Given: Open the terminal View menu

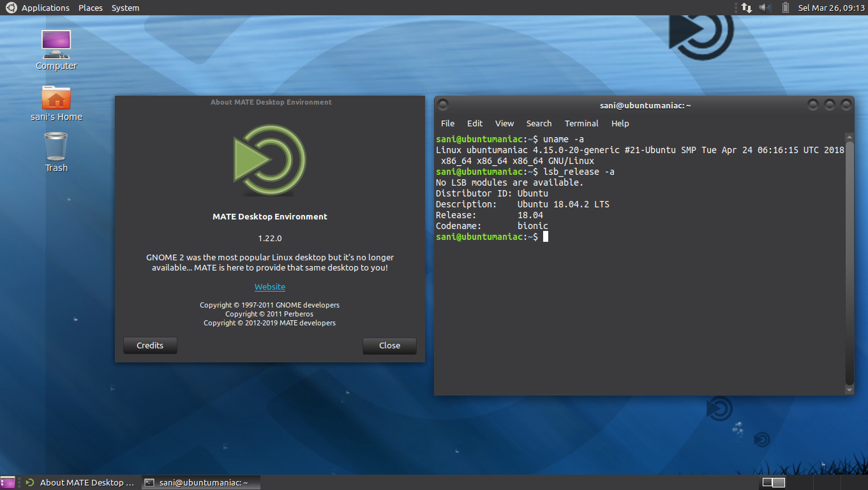Looking at the screenshot, I should coord(504,123).
